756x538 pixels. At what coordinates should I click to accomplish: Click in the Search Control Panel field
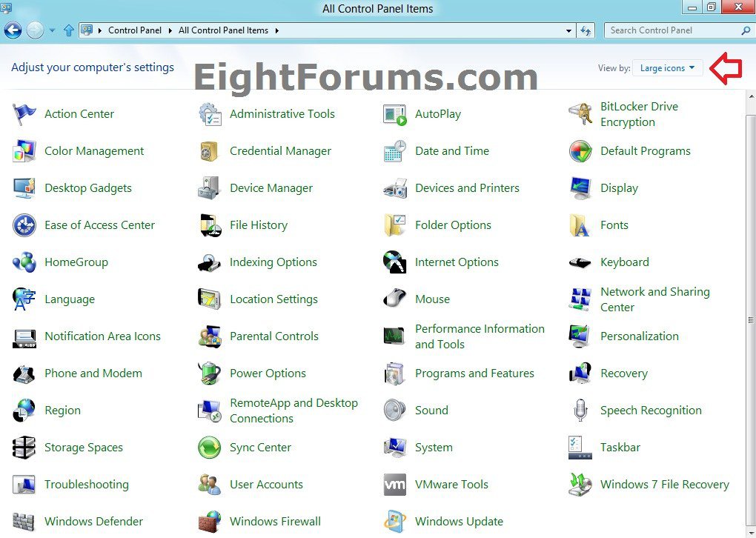click(671, 30)
